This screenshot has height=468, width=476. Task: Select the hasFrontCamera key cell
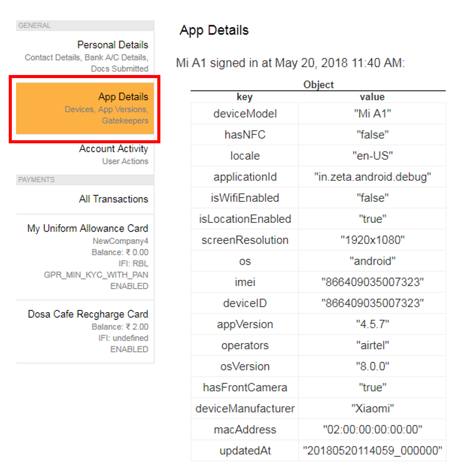(245, 388)
